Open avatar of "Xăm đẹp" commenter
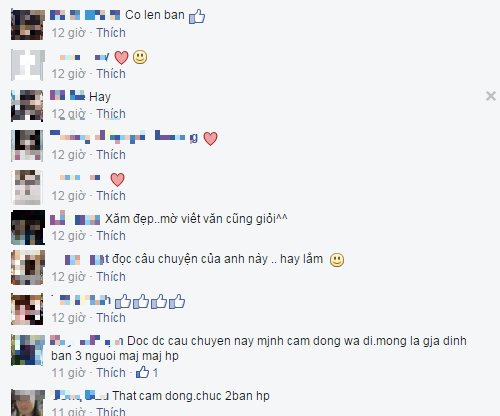 pyautogui.click(x=28, y=227)
